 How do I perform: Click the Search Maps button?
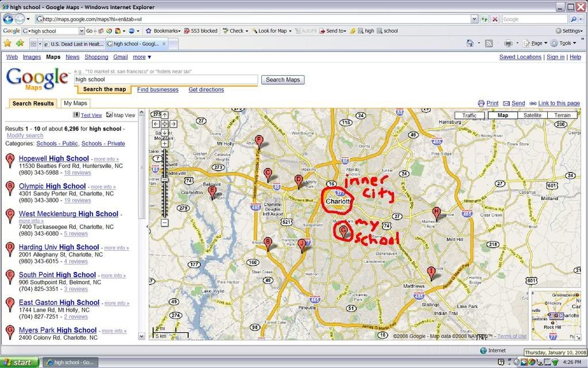coord(283,80)
